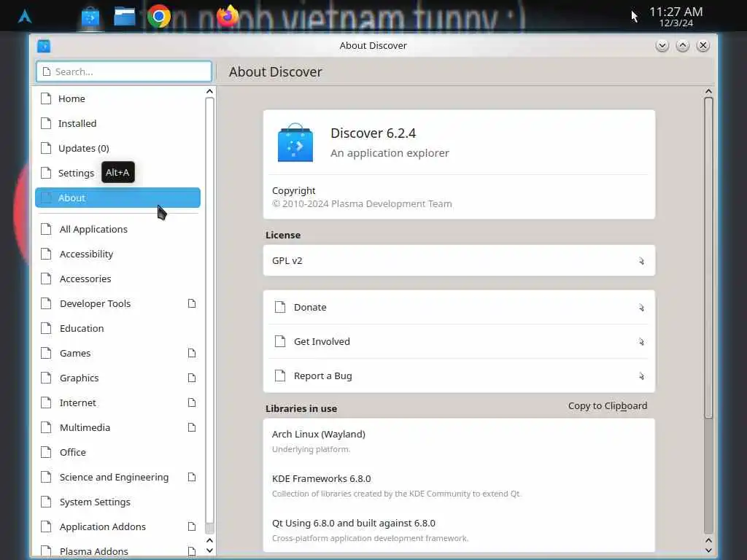Open the Developer Tools category

[117, 303]
